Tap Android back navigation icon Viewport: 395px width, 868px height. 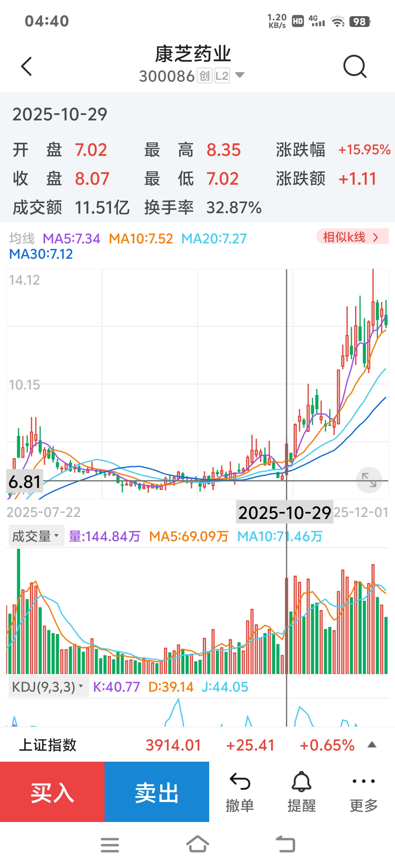click(285, 844)
